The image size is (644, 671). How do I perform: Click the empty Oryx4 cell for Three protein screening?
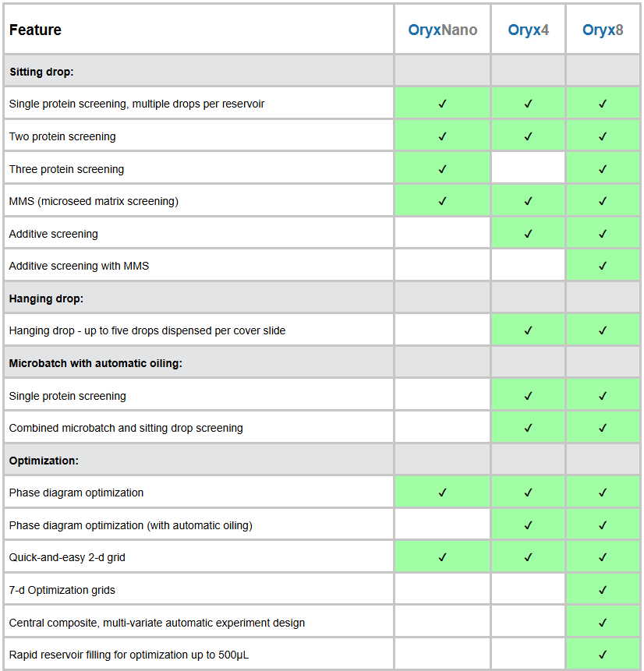(x=528, y=169)
